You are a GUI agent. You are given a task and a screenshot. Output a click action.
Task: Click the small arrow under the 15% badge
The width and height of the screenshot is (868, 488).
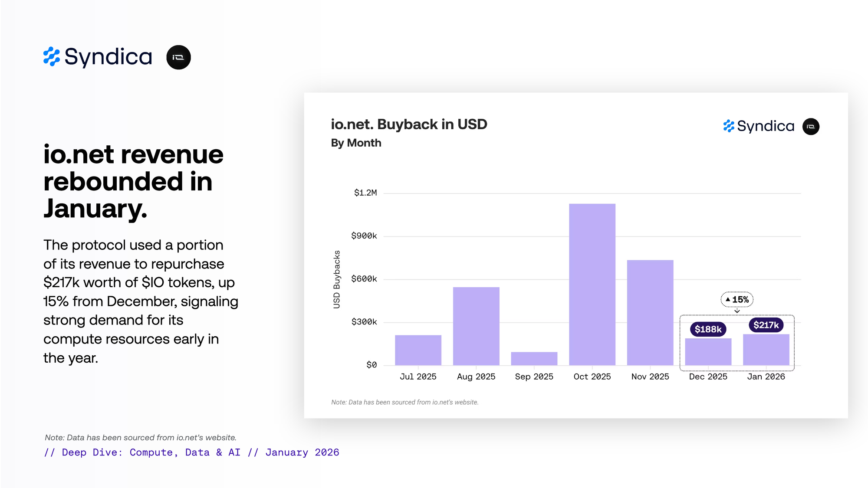[x=737, y=311]
